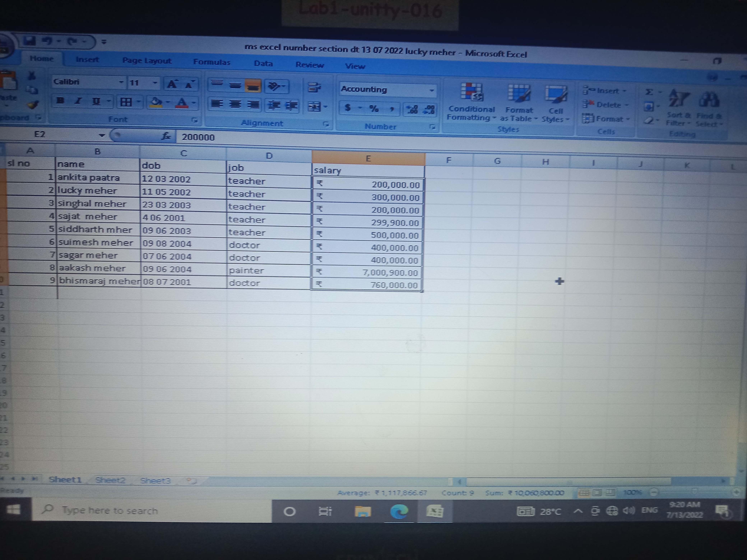747x560 pixels.
Task: Click the Increase Decimal icon
Action: click(412, 109)
